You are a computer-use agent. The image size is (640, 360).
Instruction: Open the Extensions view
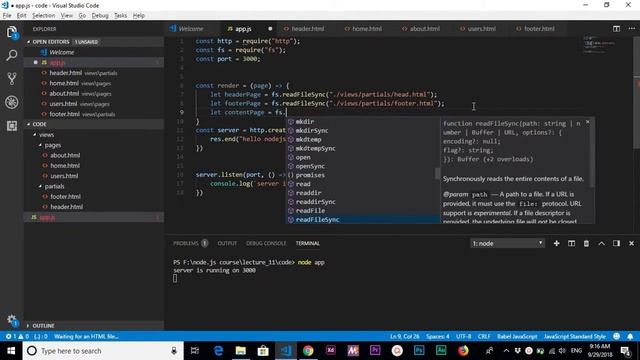coord(12,126)
